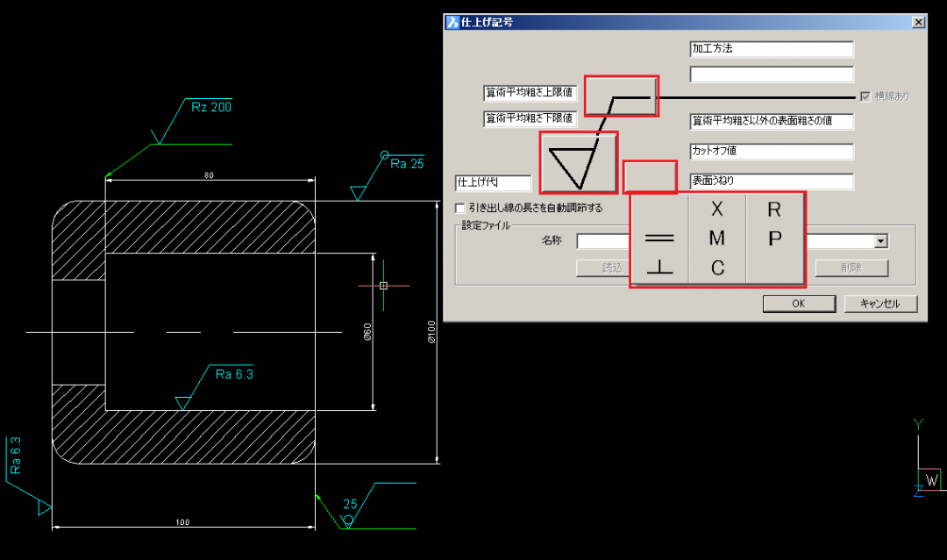Choose the M lay direction symbol
The image size is (947, 560).
click(717, 238)
